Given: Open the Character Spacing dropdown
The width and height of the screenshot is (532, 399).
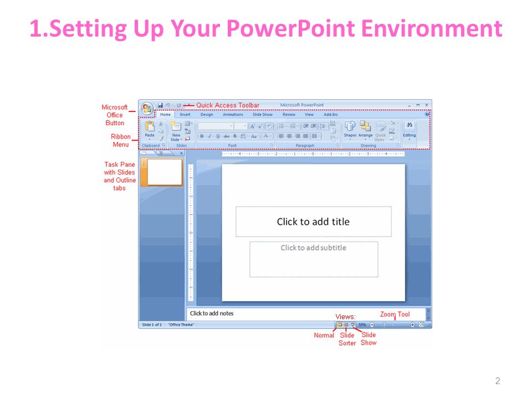Looking at the screenshot, I should 243,136.
